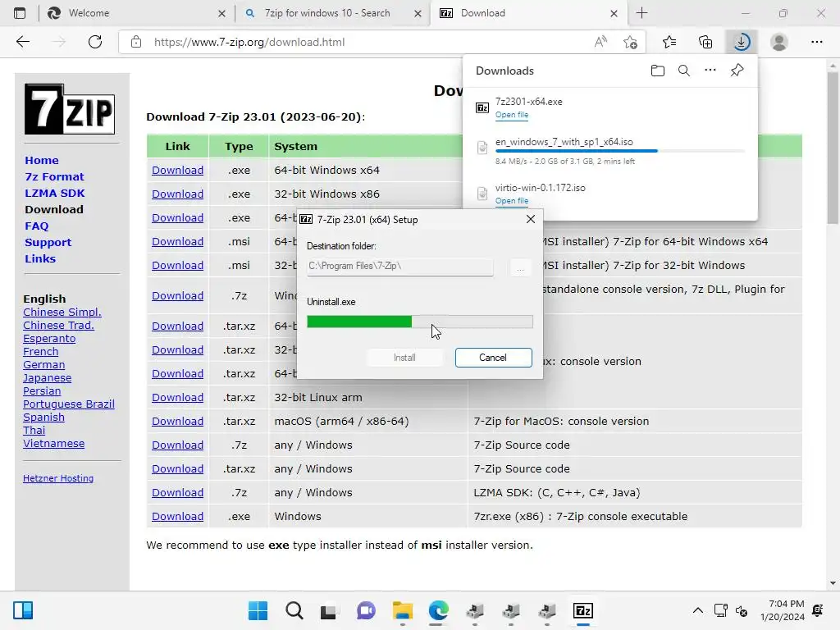840x630 pixels.
Task: Open the Favorites list icon
Action: pyautogui.click(x=669, y=42)
